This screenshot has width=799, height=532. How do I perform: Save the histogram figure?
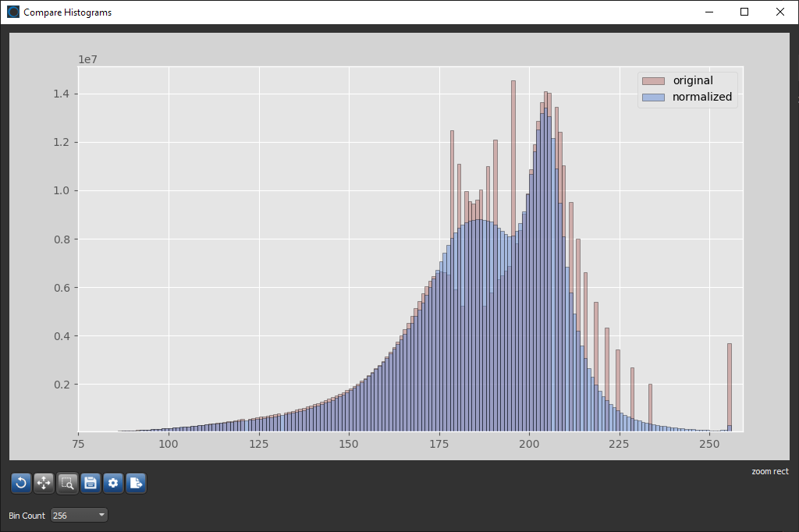click(x=90, y=483)
